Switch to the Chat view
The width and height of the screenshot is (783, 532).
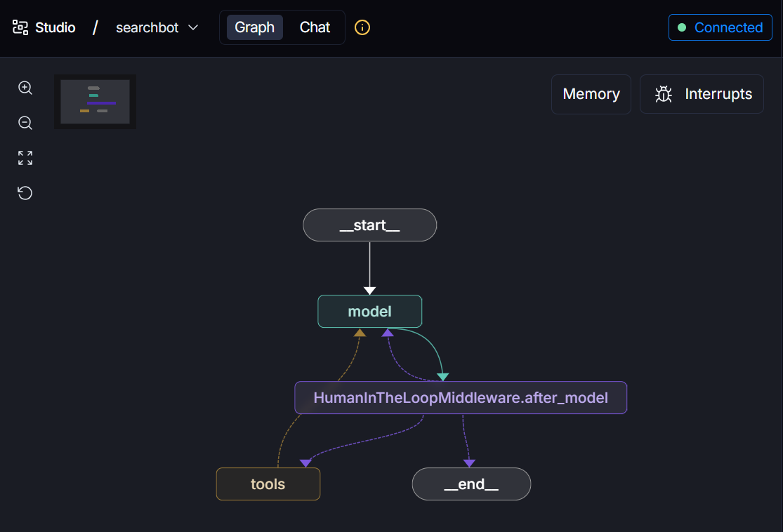coord(315,27)
